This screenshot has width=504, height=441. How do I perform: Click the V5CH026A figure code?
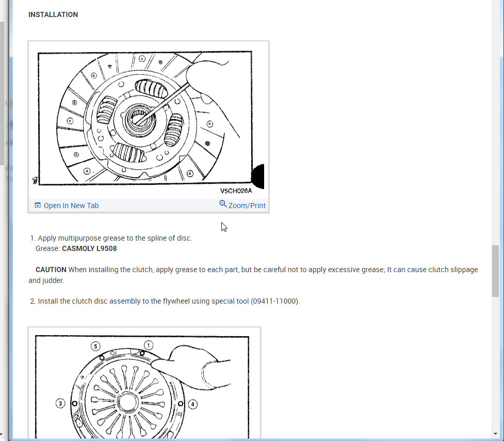236,191
